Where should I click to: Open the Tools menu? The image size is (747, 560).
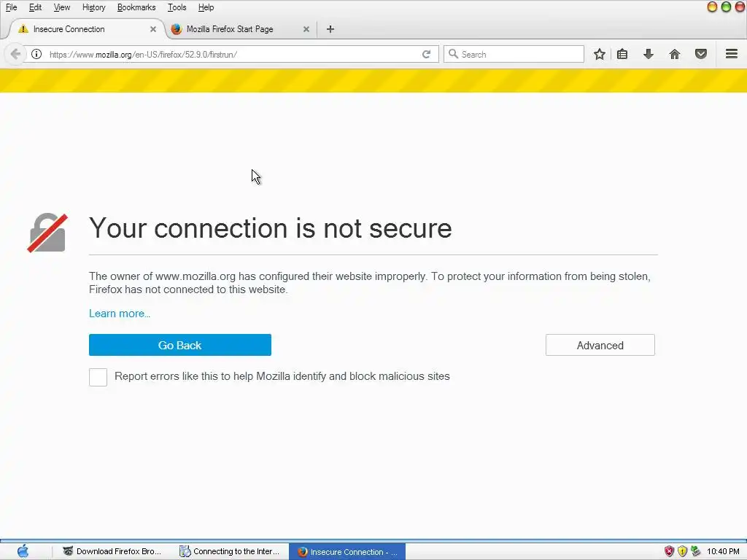177,7
